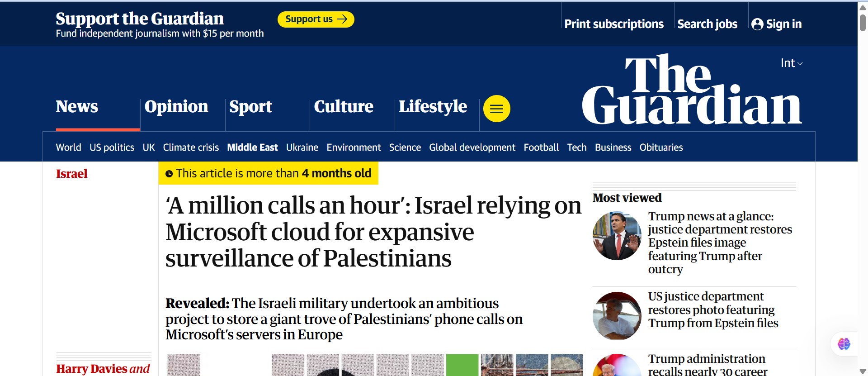868x376 pixels.
Task: Click the clock icon in article age banner
Action: coord(169,174)
